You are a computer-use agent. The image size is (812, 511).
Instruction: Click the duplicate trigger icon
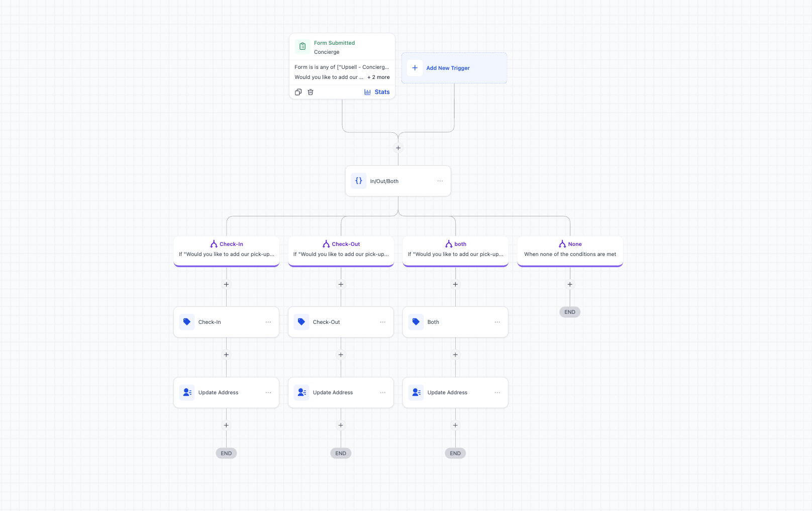pos(298,92)
